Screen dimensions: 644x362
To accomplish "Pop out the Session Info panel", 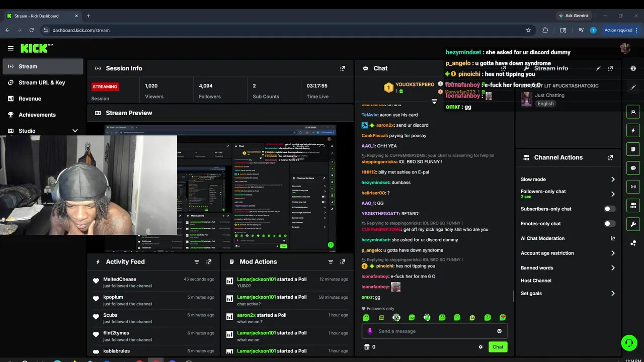I will tap(343, 68).
